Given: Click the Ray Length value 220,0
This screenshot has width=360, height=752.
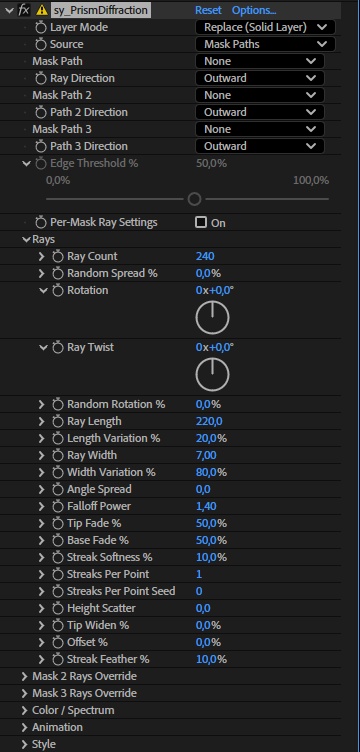Looking at the screenshot, I should click(209, 422).
